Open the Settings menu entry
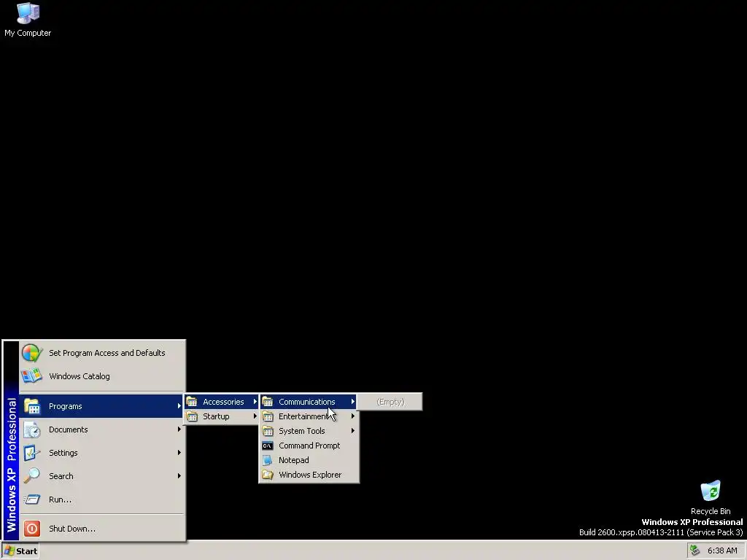Viewport: 747px width, 560px height. point(63,453)
